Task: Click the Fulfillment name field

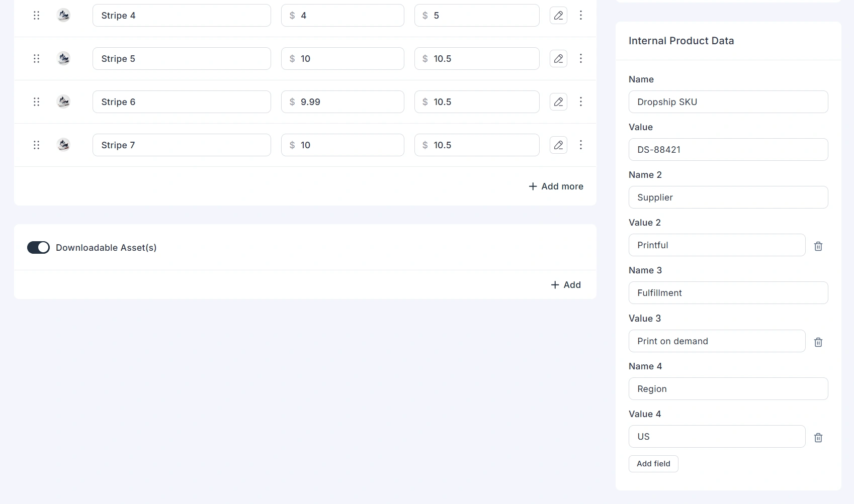Action: [x=728, y=293]
